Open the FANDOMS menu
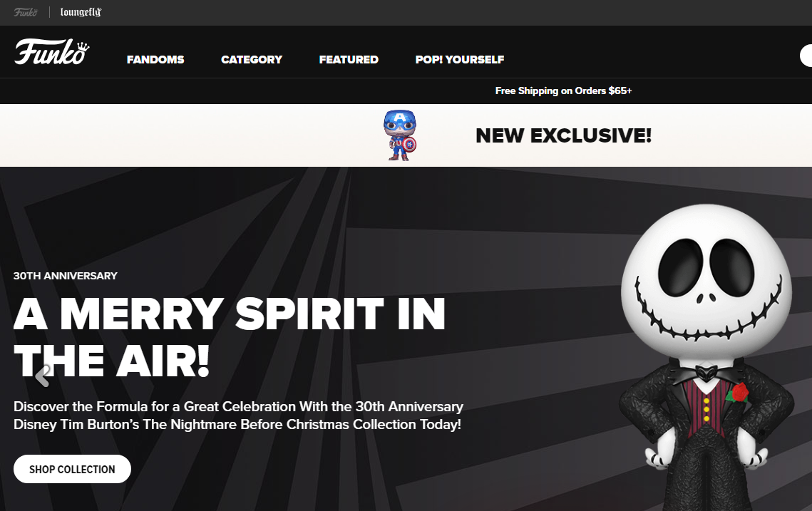Viewport: 812px width, 511px height. [x=155, y=60]
